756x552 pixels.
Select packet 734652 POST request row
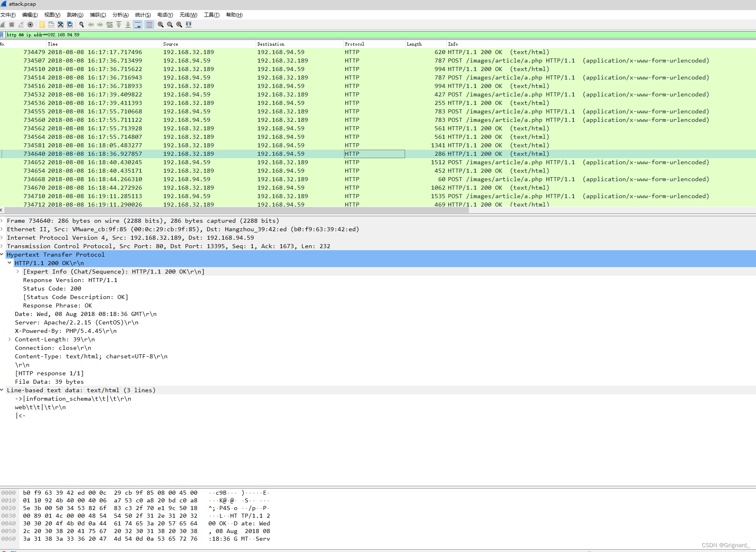[378, 162]
